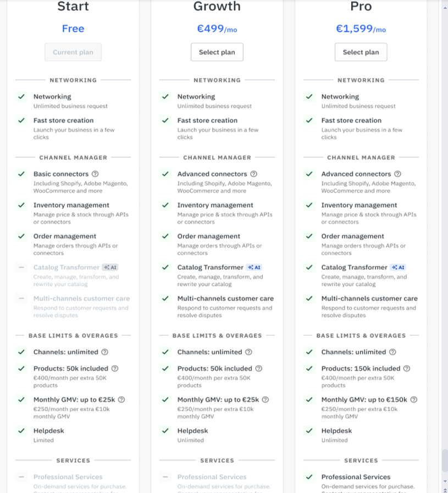Screen dimensions: 448x493
Task: Click help icon next to Start Channels: unlimited
Action: tap(104, 352)
